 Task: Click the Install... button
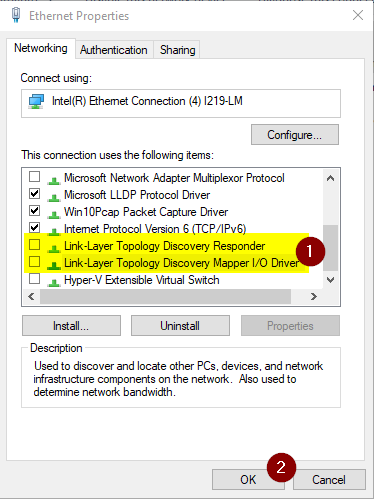click(71, 326)
